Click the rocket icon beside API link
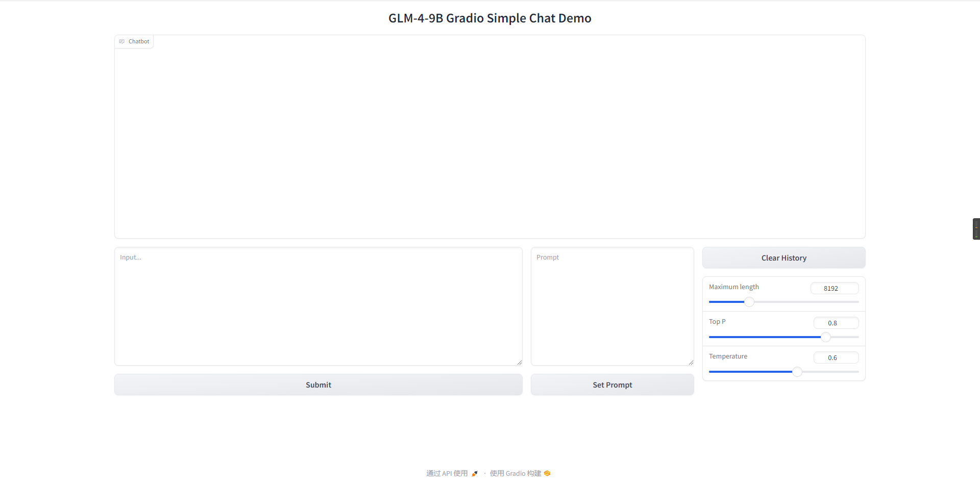This screenshot has width=980, height=487. [475, 474]
